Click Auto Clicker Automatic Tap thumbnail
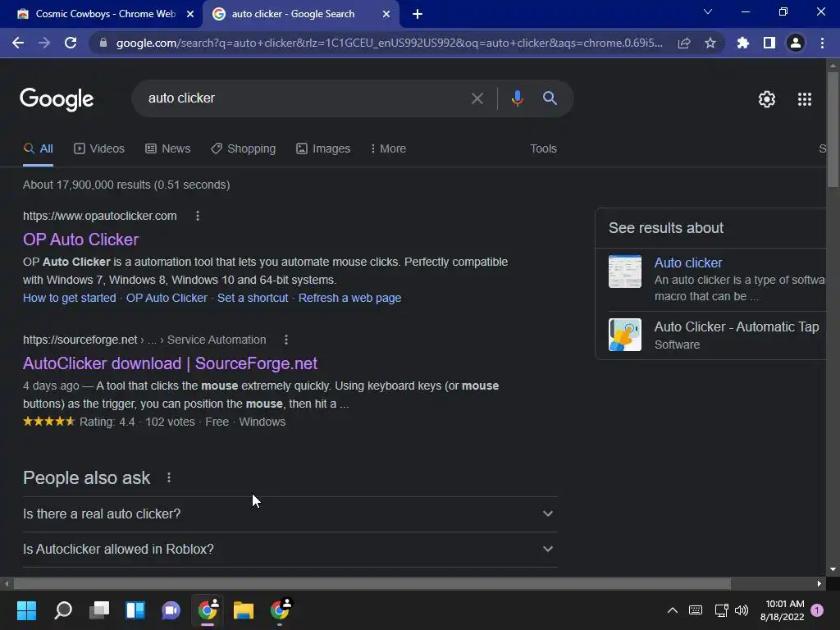This screenshot has height=630, width=840. pos(624,335)
